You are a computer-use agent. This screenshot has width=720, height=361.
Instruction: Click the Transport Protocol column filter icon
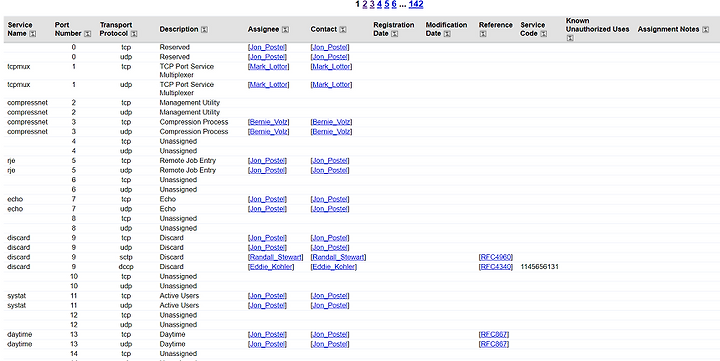tap(134, 34)
